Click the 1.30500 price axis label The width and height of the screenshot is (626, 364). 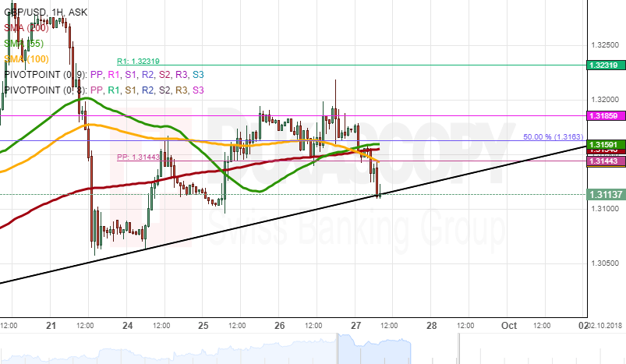(x=605, y=263)
